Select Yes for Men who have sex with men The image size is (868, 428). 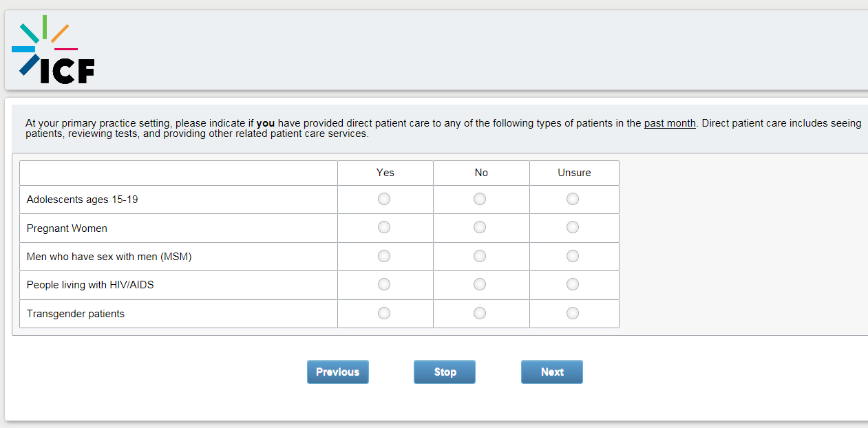[x=384, y=256]
